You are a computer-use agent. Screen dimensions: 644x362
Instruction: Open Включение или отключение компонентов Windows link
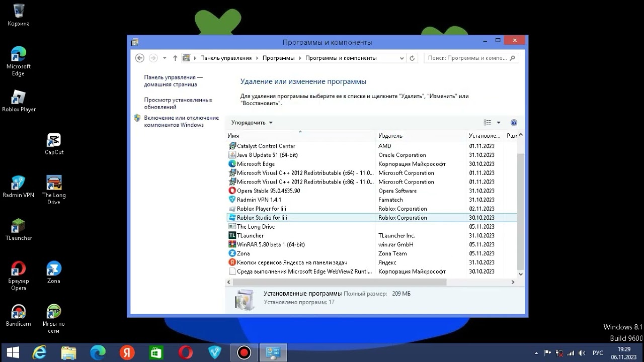click(181, 121)
